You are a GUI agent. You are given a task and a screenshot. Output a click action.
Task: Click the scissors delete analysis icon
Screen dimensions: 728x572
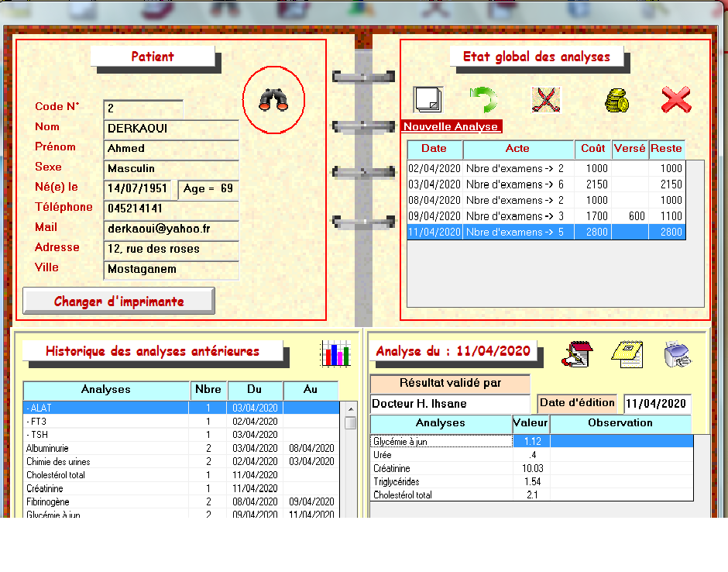pyautogui.click(x=546, y=99)
